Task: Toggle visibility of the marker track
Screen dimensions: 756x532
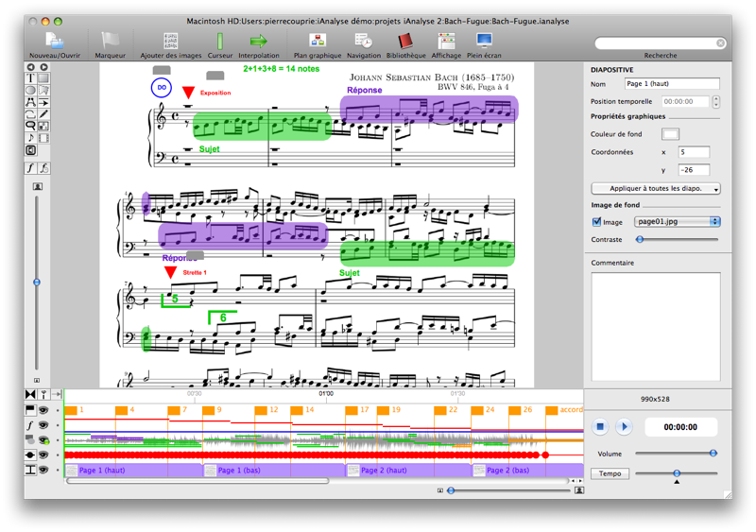Action: [43, 410]
